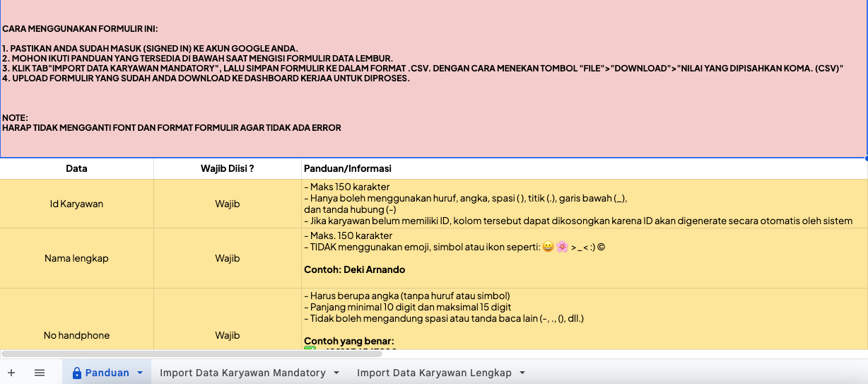Expand Import Data Karyawan Lengkap tab menu arrow
Image resolution: width=868 pixels, height=384 pixels.
[x=522, y=373]
